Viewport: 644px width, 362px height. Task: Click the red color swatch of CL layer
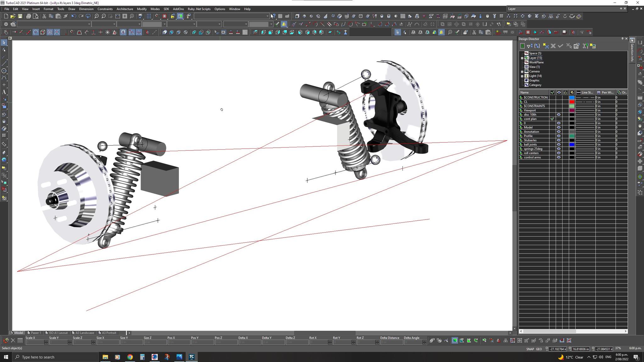tap(572, 102)
